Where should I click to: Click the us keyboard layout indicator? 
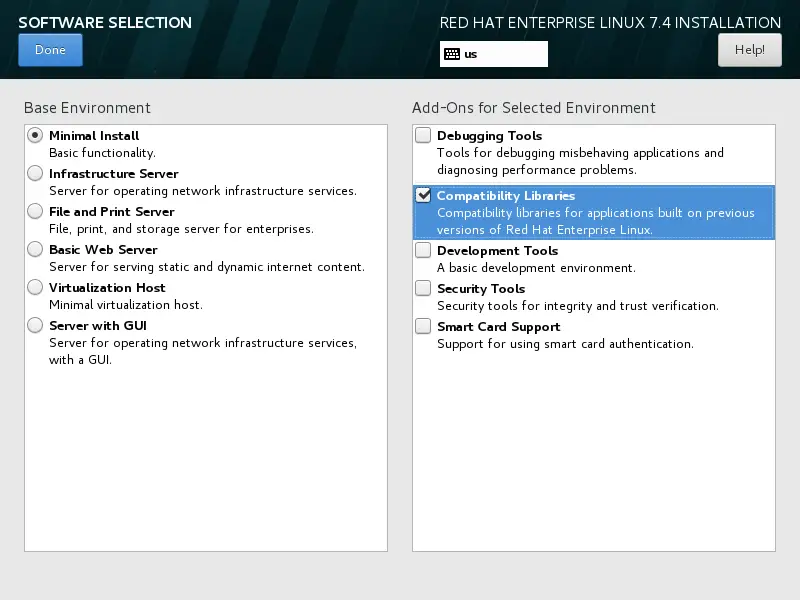coord(494,54)
